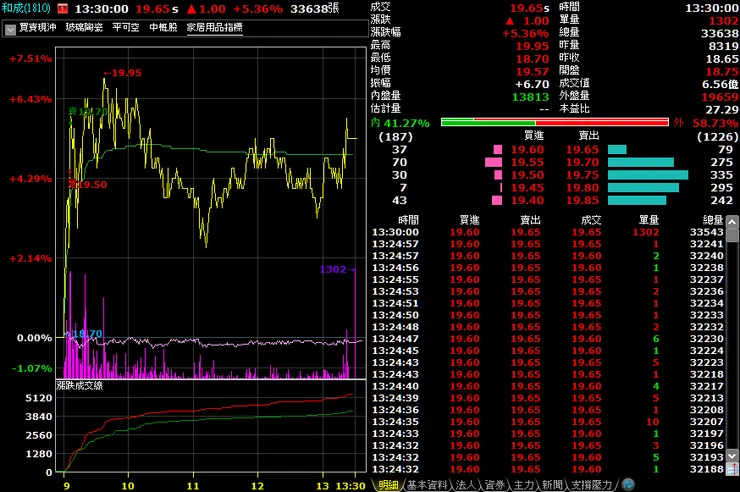Select the 13:24:35 tick row
This screenshot has height=492, width=740.
tap(547, 422)
